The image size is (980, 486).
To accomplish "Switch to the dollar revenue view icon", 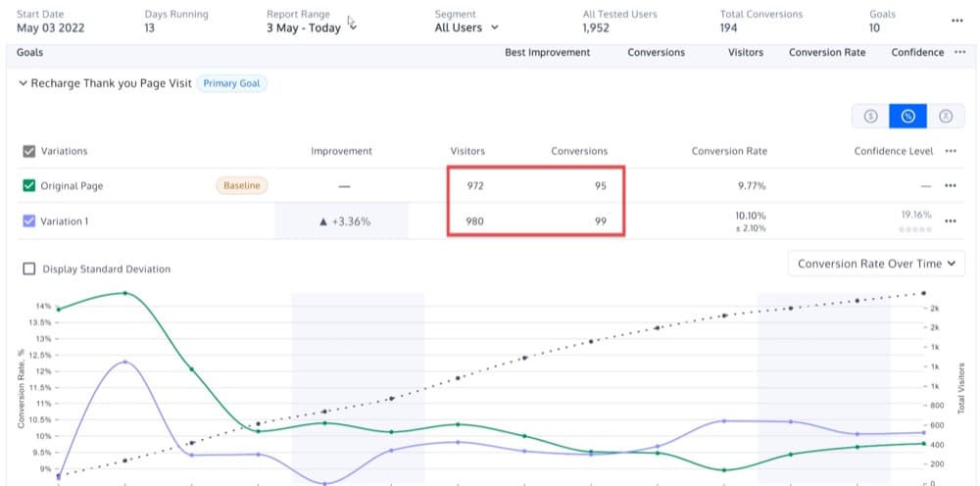I will point(870,117).
